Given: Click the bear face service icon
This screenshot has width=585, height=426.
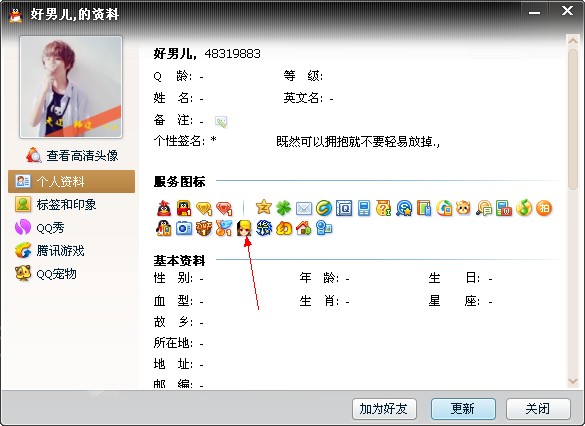Looking at the screenshot, I should 464,207.
